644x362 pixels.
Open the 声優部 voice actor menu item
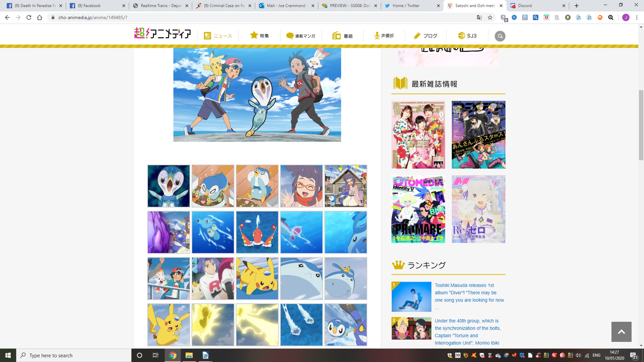click(x=384, y=36)
